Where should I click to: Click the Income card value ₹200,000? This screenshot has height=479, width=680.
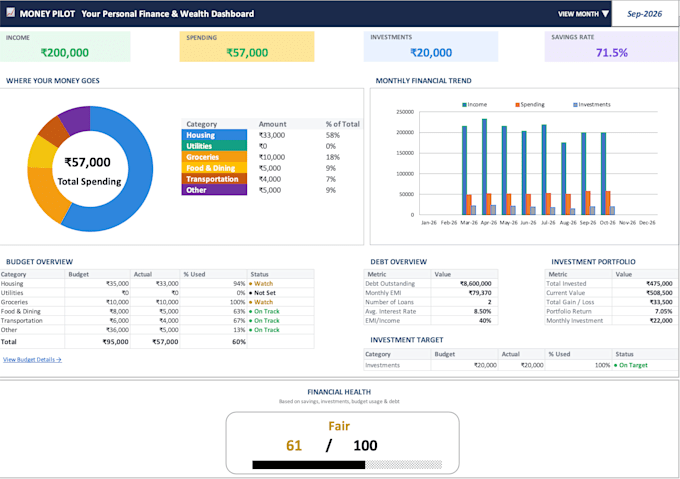pyautogui.click(x=65, y=52)
